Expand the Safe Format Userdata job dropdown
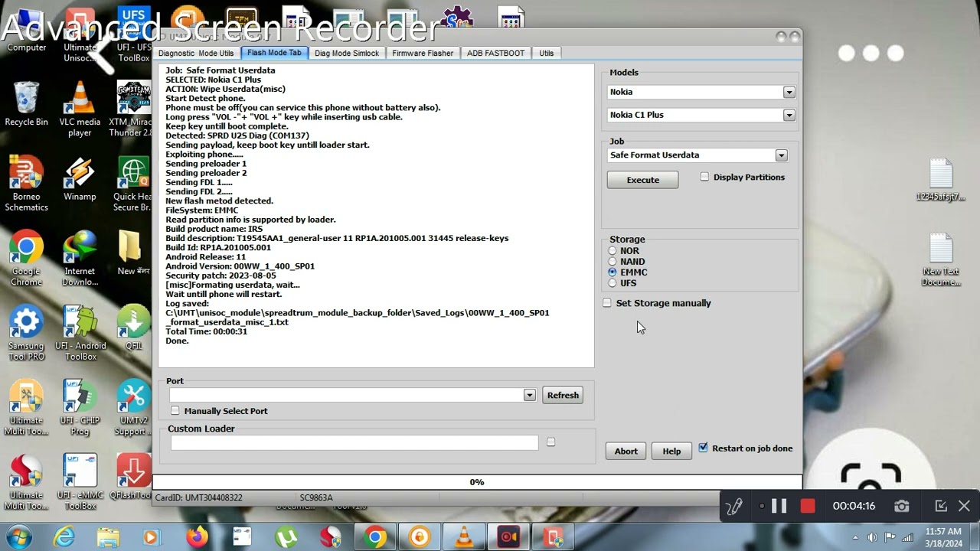Image resolution: width=980 pixels, height=551 pixels. pos(781,155)
